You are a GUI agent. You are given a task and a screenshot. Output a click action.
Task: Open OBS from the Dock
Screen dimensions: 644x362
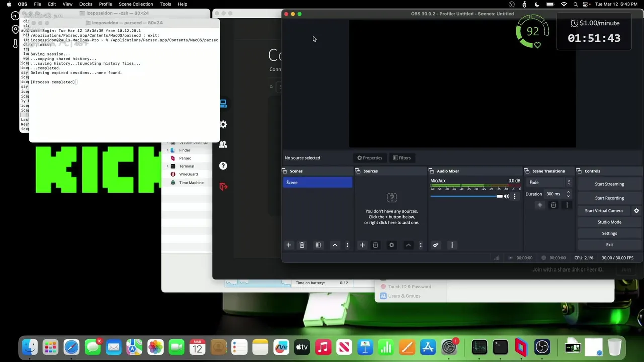point(542,347)
